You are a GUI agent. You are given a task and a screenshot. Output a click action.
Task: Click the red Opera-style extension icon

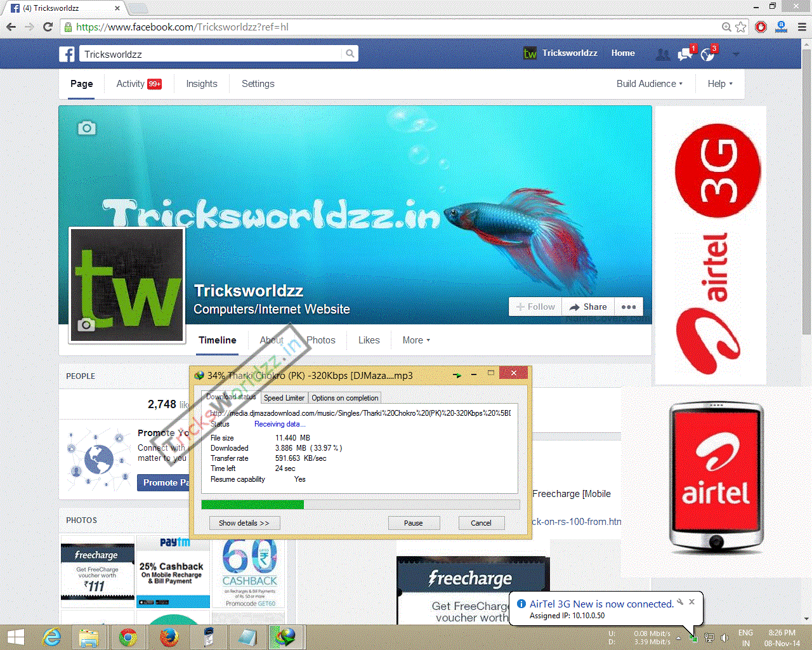click(761, 27)
